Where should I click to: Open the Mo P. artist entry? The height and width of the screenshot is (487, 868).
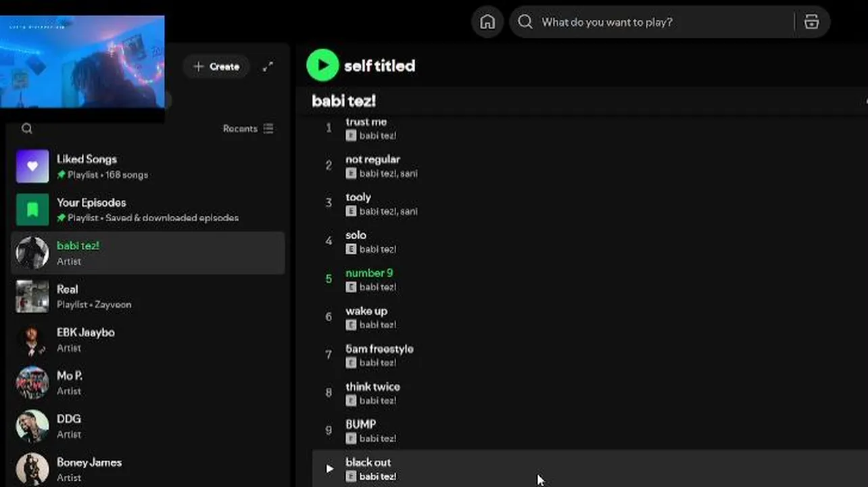(70, 376)
